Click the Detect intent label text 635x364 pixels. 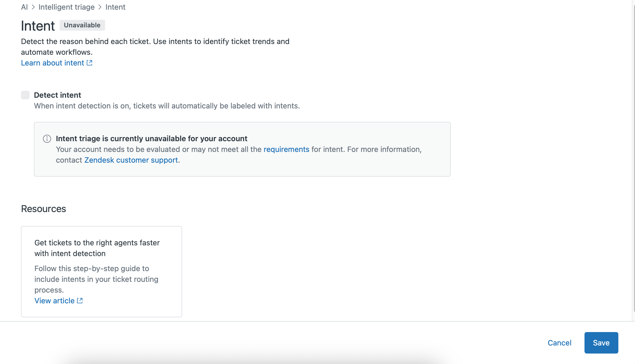57,95
